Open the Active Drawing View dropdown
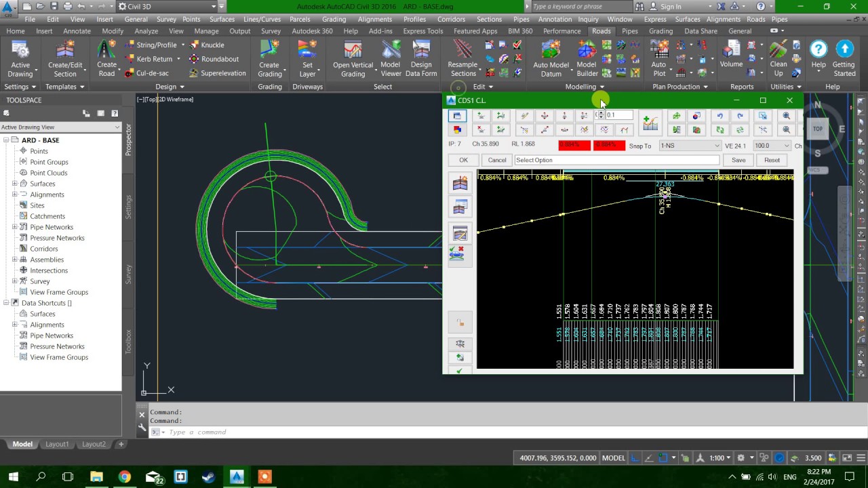 [60, 127]
